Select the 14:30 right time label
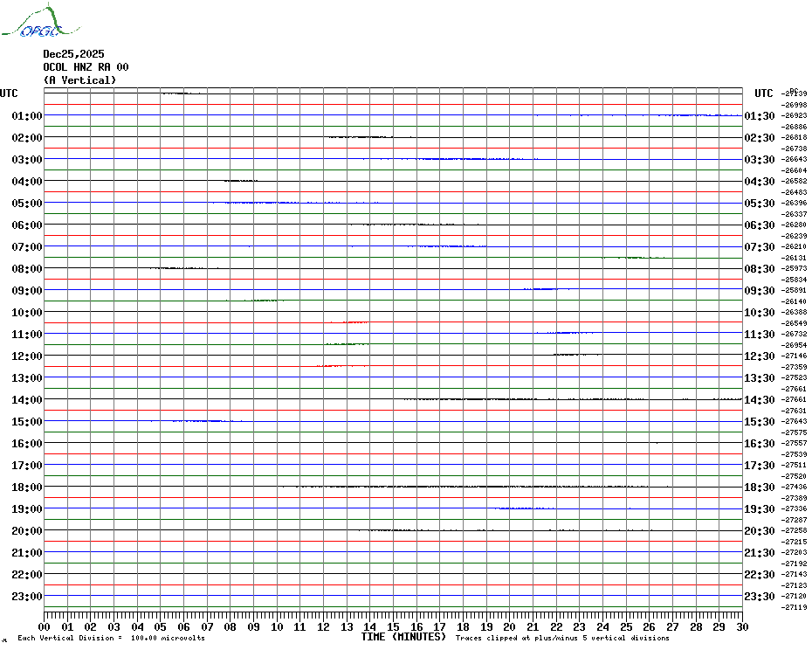Screen dimensions: 812x650 (760, 399)
